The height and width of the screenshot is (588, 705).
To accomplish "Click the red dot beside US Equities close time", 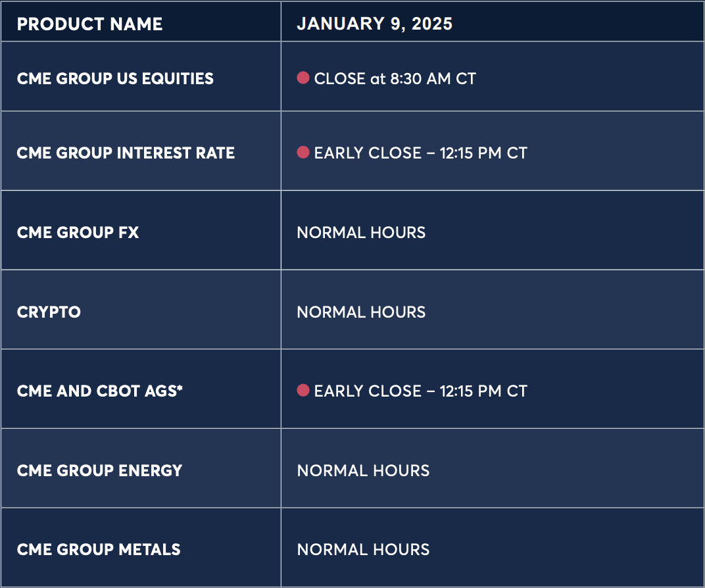I will pos(303,78).
